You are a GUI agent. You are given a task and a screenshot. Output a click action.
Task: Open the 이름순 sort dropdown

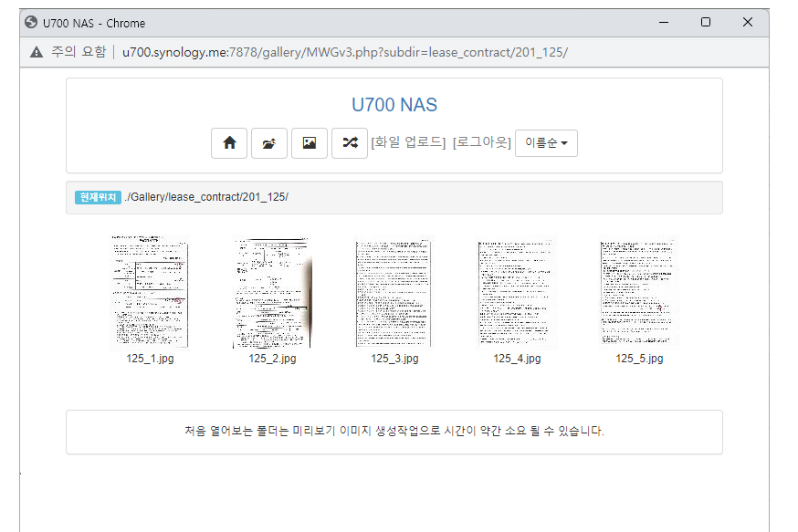546,143
